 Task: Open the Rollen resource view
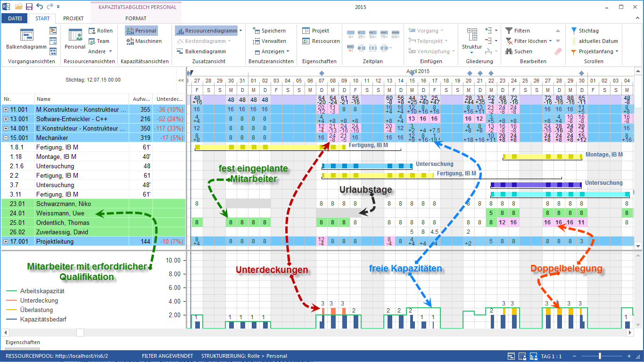(x=100, y=31)
